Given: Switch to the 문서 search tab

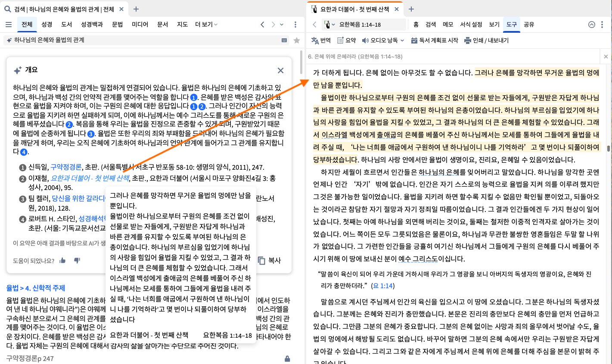Looking at the screenshot, I should point(162,25).
